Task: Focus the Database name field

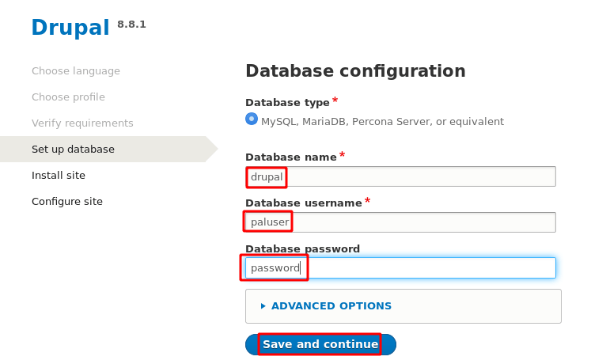Action: [400, 176]
